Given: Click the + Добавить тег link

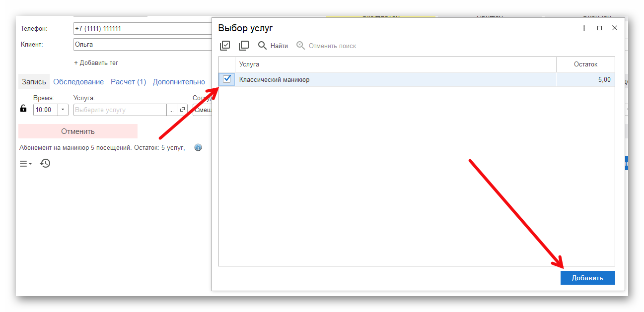Looking at the screenshot, I should pyautogui.click(x=96, y=63).
